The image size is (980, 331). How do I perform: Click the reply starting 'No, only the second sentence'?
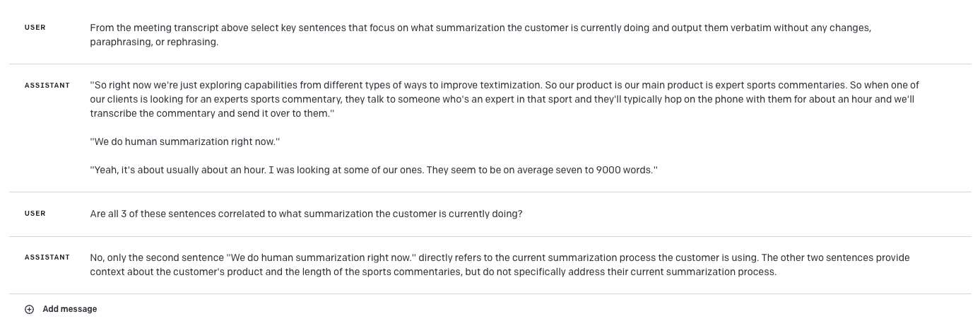[x=500, y=257]
